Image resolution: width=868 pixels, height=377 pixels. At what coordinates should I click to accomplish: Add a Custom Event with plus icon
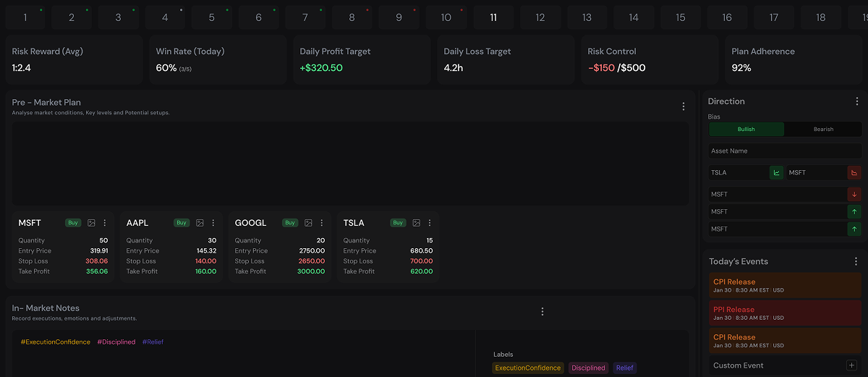point(851,365)
